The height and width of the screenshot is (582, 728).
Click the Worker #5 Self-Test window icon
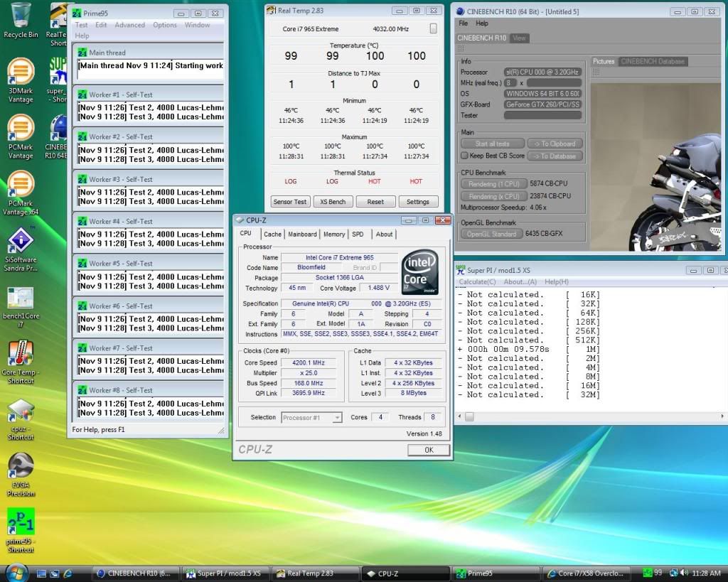82,264
